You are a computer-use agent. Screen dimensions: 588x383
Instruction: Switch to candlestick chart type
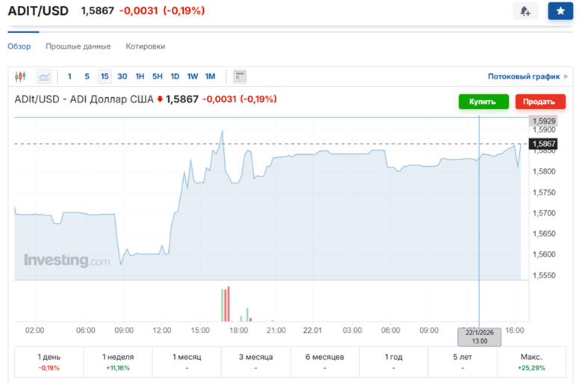tap(20, 76)
